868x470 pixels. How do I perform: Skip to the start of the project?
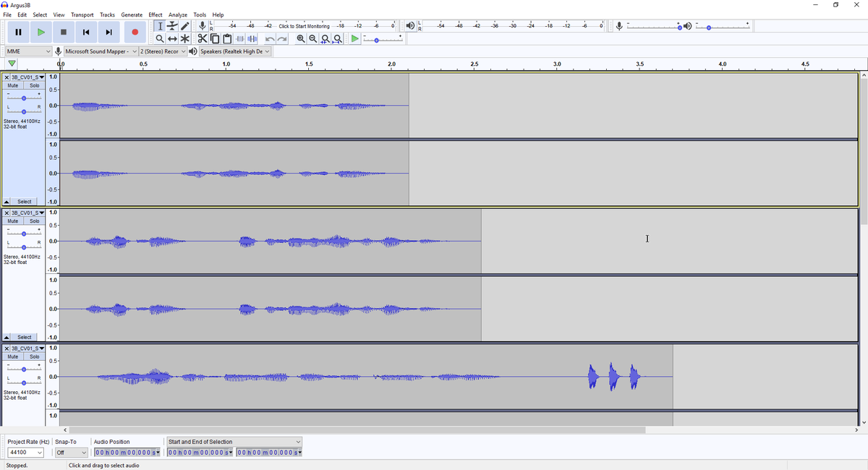(86, 32)
